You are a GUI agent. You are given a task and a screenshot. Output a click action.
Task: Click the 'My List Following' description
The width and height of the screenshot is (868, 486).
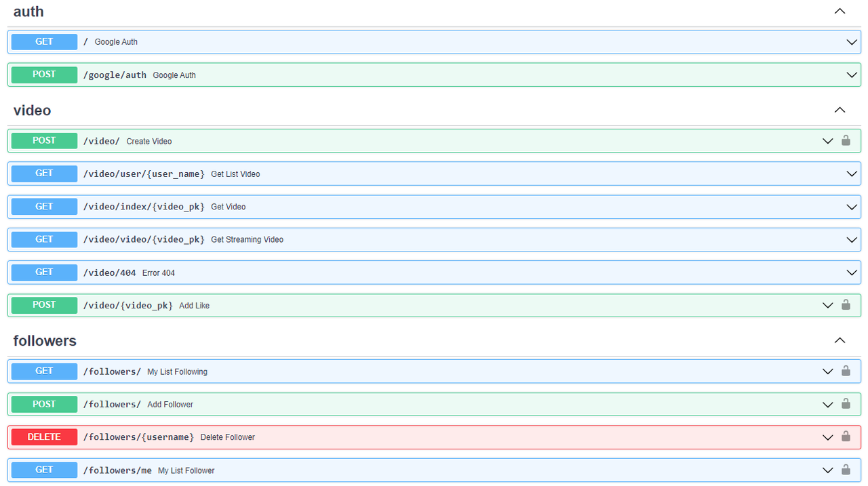pos(177,371)
